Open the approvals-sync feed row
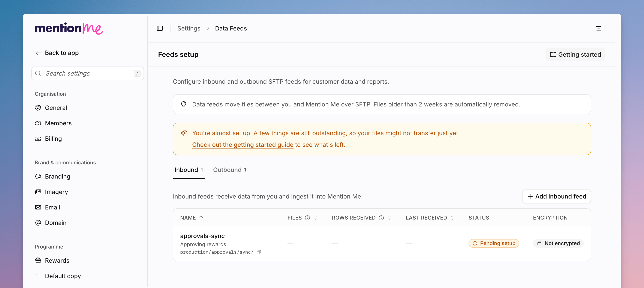This screenshot has height=288, width=644. tap(382, 243)
